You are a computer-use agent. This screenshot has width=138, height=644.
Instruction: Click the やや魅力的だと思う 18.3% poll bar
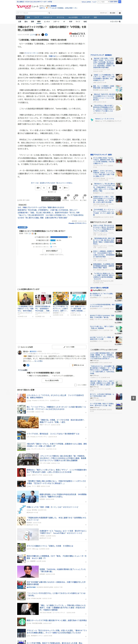point(53,240)
